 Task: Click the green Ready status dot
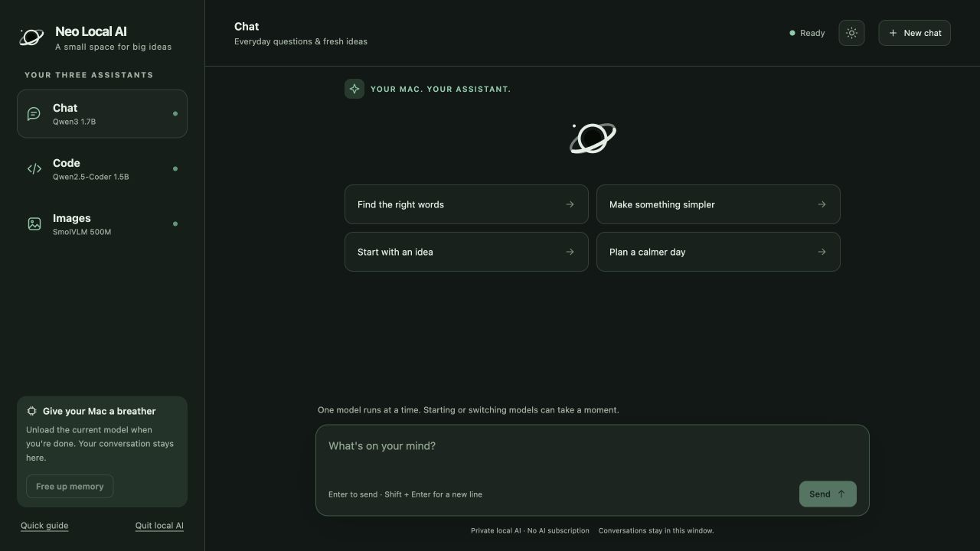(792, 33)
